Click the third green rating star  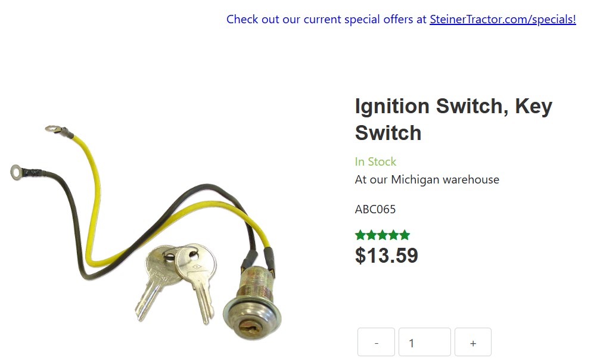[x=382, y=235]
